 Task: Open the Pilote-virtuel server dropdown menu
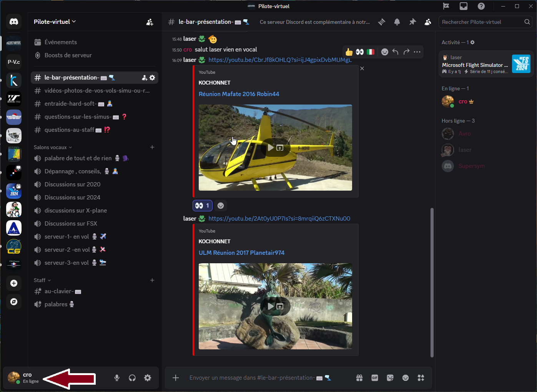(55, 22)
